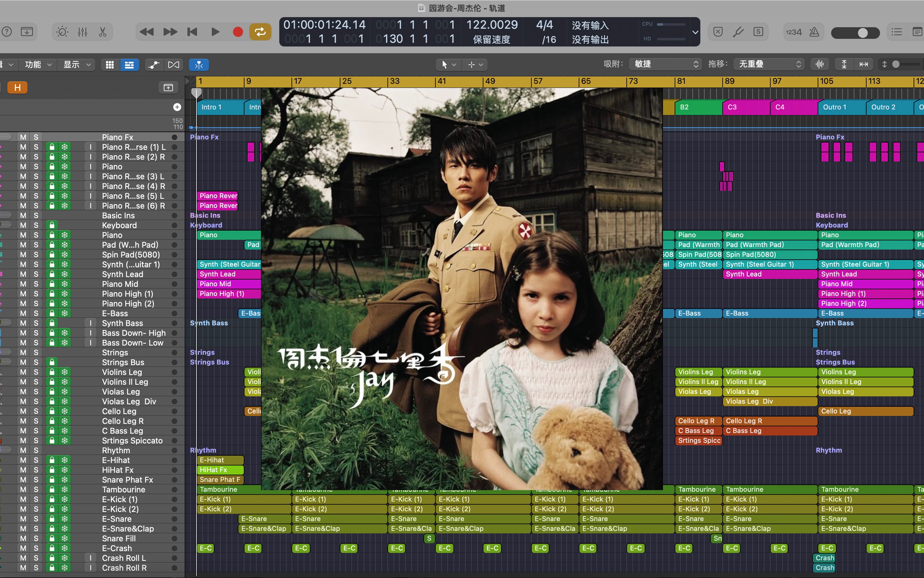Click the Replace mode X icon

(718, 32)
